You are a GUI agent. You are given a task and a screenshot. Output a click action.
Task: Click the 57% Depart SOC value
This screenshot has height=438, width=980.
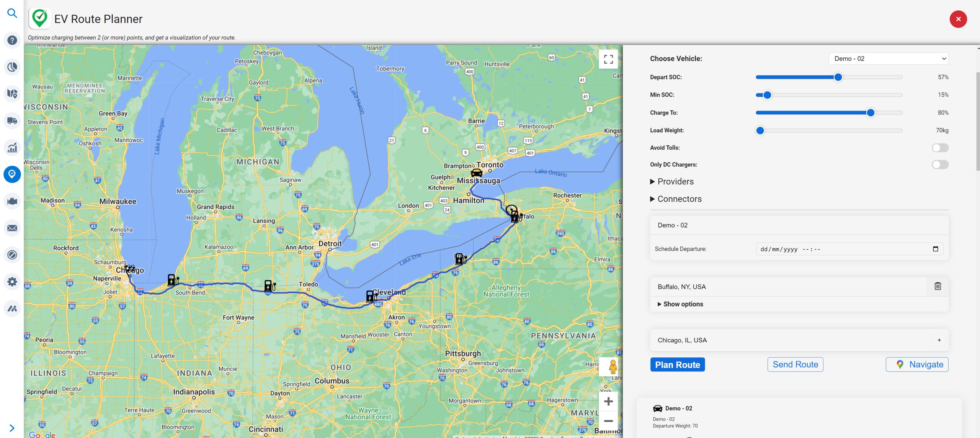point(943,77)
